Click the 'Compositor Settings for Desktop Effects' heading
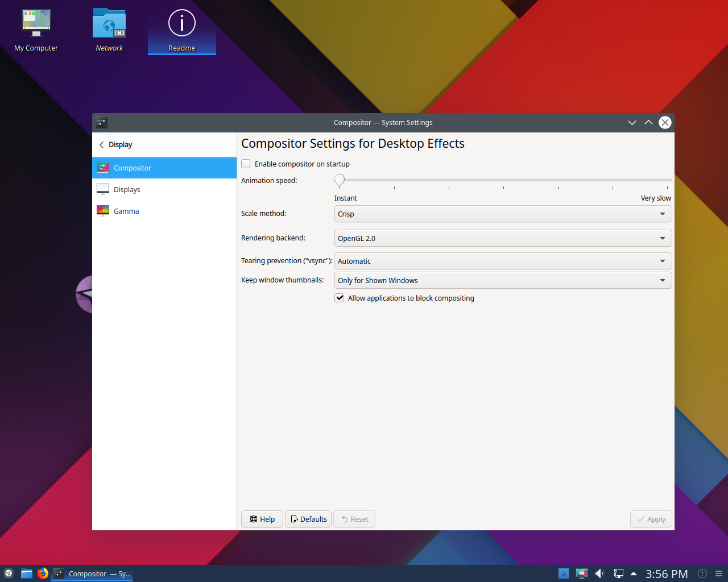This screenshot has width=728, height=582. pyautogui.click(x=353, y=143)
